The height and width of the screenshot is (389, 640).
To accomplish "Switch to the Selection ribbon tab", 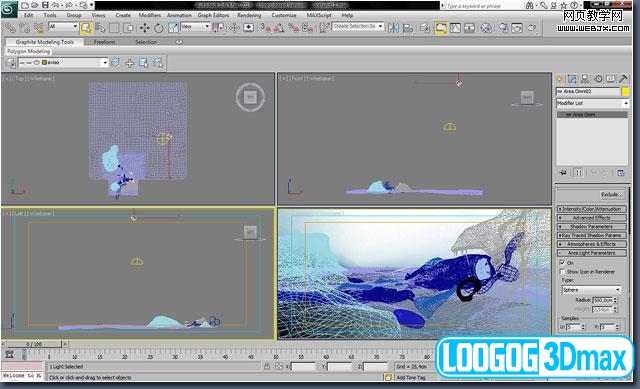I will [146, 42].
